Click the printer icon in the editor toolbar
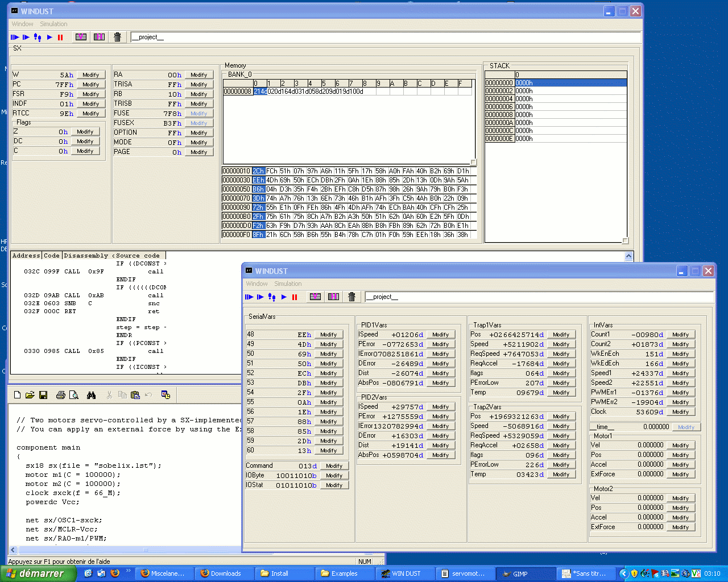 pos(61,395)
